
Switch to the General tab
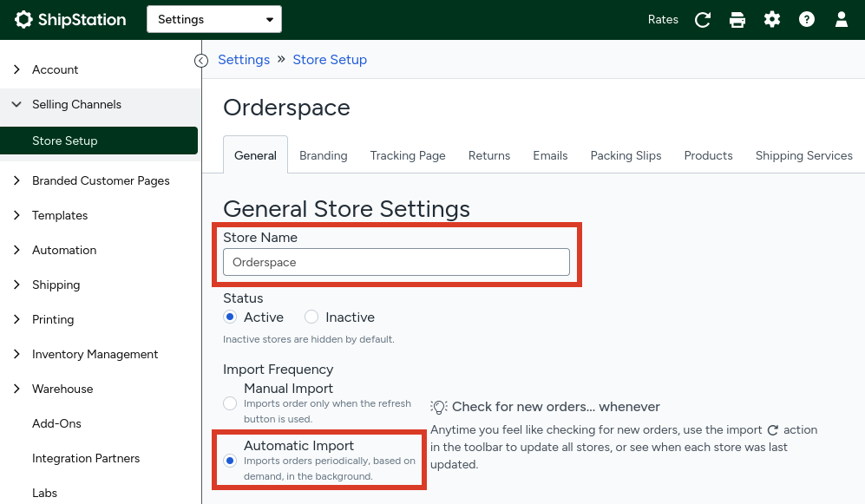(255, 155)
